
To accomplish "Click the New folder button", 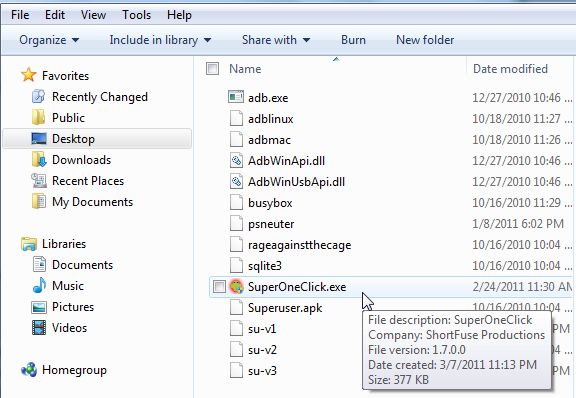I will (425, 40).
